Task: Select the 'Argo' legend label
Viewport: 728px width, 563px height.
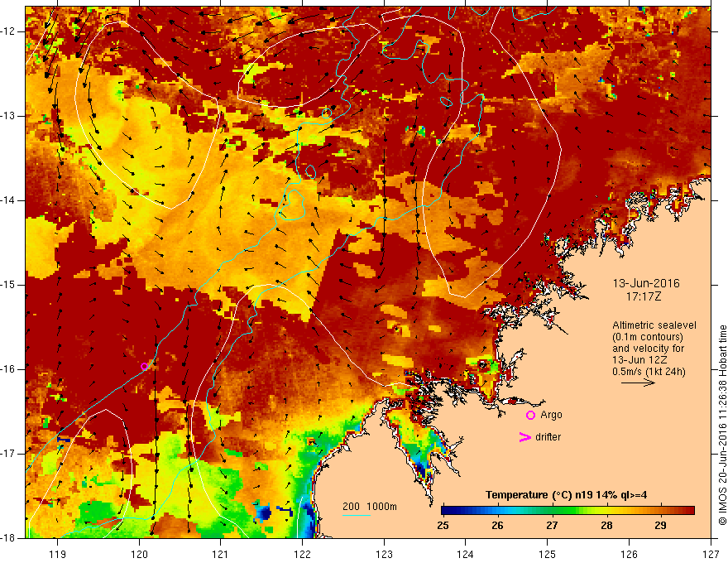Action: [x=551, y=415]
